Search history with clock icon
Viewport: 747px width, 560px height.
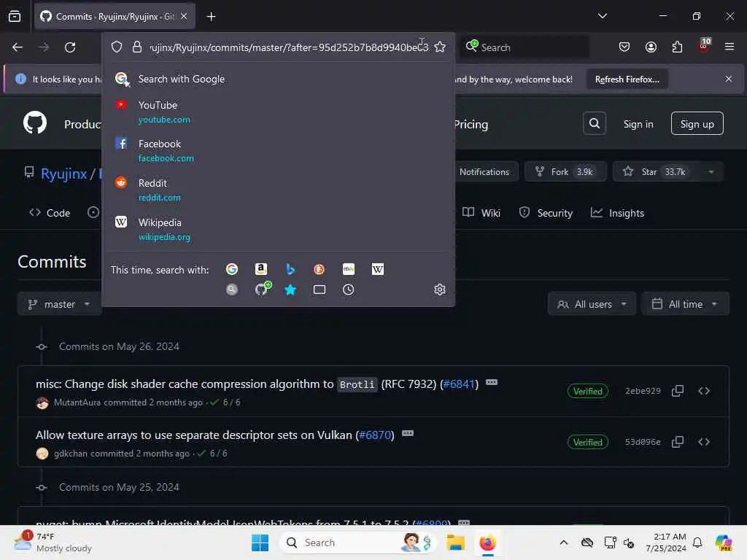click(348, 289)
